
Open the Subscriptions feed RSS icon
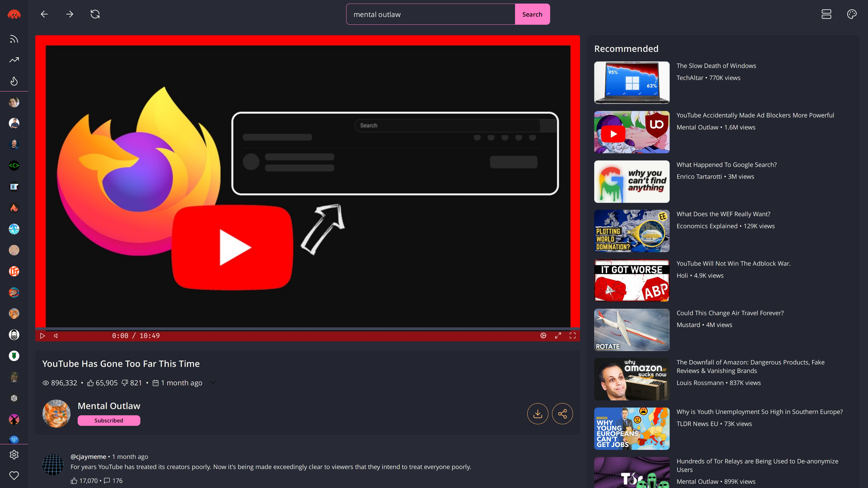point(14,39)
